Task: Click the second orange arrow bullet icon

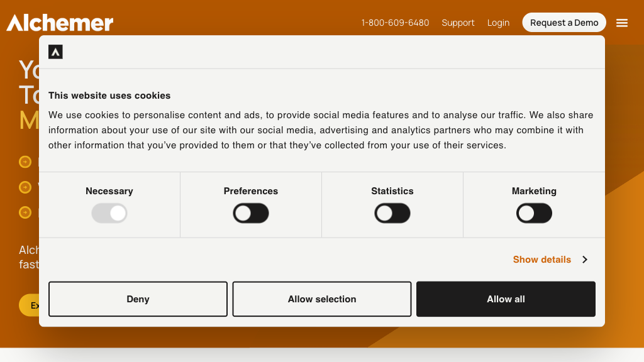Action: tap(25, 187)
